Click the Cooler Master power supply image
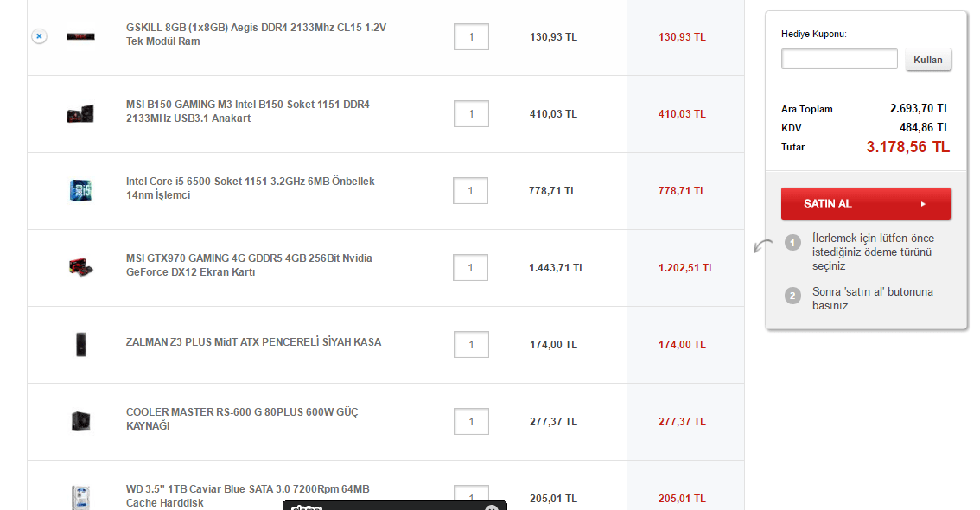Image resolution: width=980 pixels, height=510 pixels. (80, 421)
